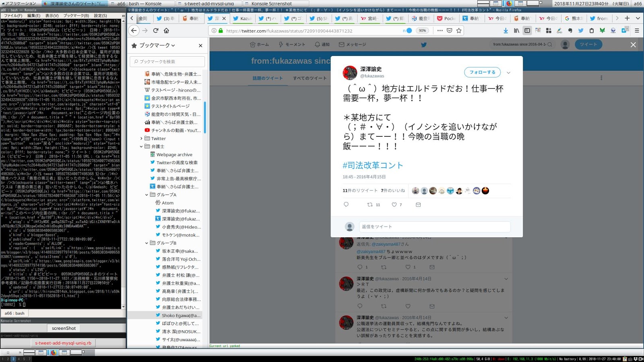644x362 pixels.
Task: Click the ツイート compose button
Action: 588,45
